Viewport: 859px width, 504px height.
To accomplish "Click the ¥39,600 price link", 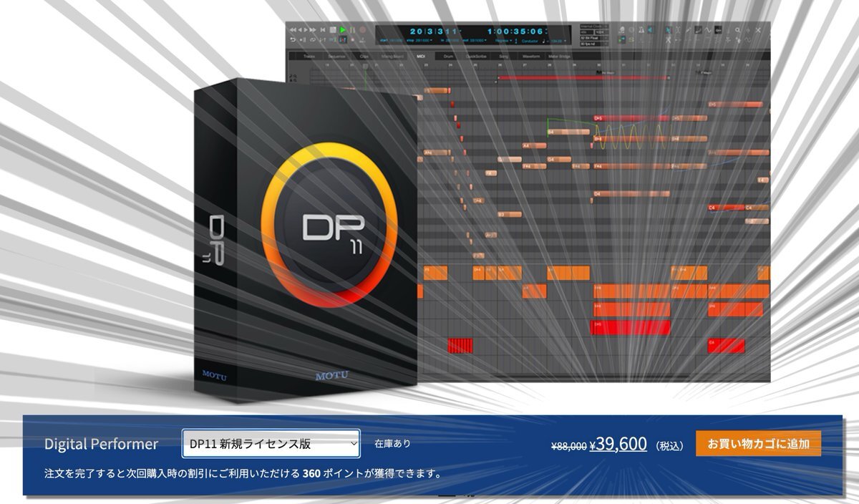I will tap(618, 444).
